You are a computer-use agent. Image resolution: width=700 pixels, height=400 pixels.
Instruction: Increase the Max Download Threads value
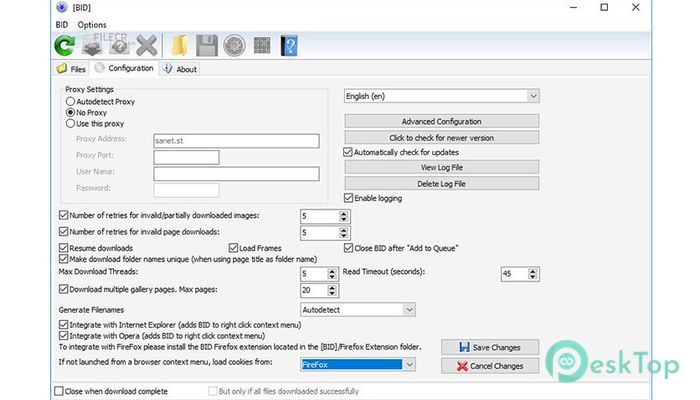tap(332, 271)
